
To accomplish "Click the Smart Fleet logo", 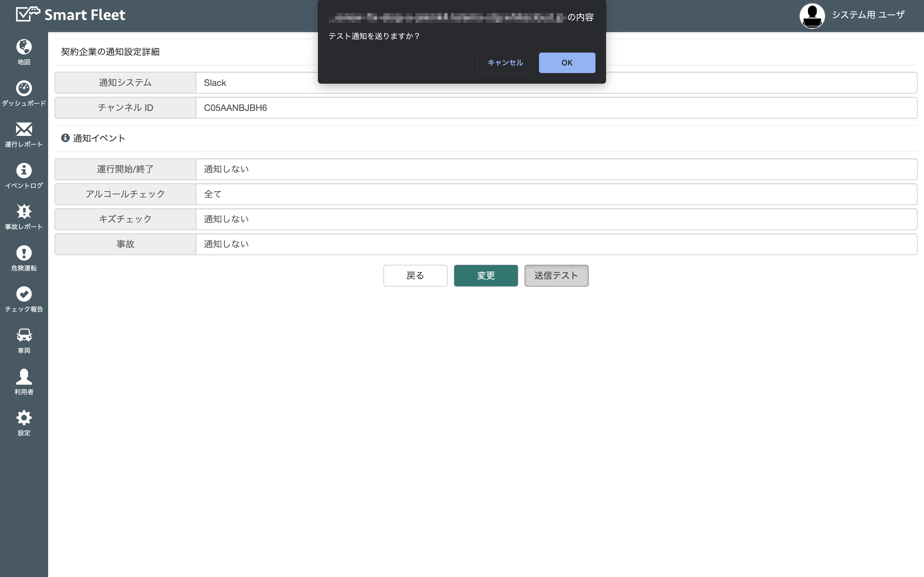I will pyautogui.click(x=71, y=15).
